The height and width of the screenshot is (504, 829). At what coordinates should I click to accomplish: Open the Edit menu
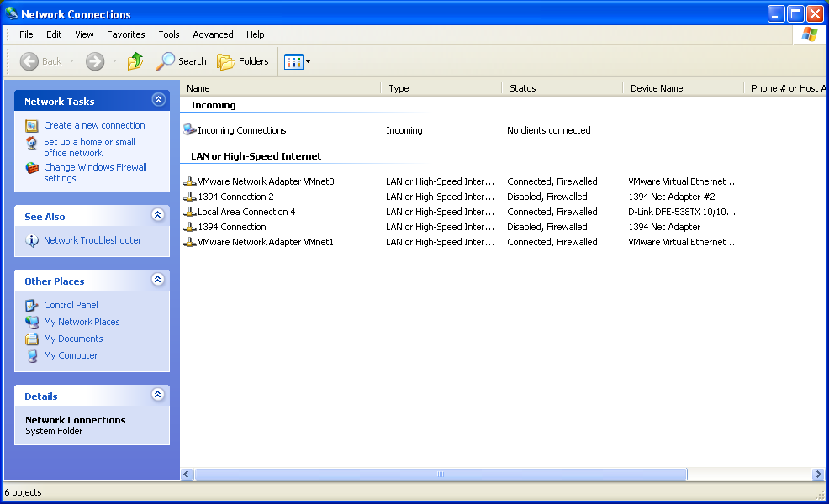point(54,35)
